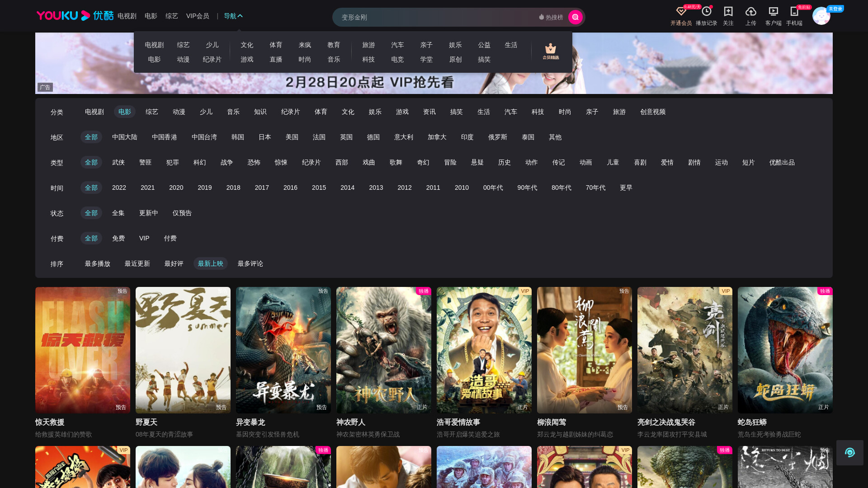Open 播放记录 history clock icon
This screenshot has width=868, height=488.
[x=706, y=11]
